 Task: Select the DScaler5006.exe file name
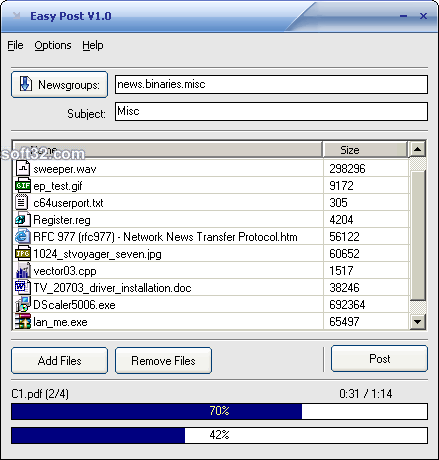point(74,305)
